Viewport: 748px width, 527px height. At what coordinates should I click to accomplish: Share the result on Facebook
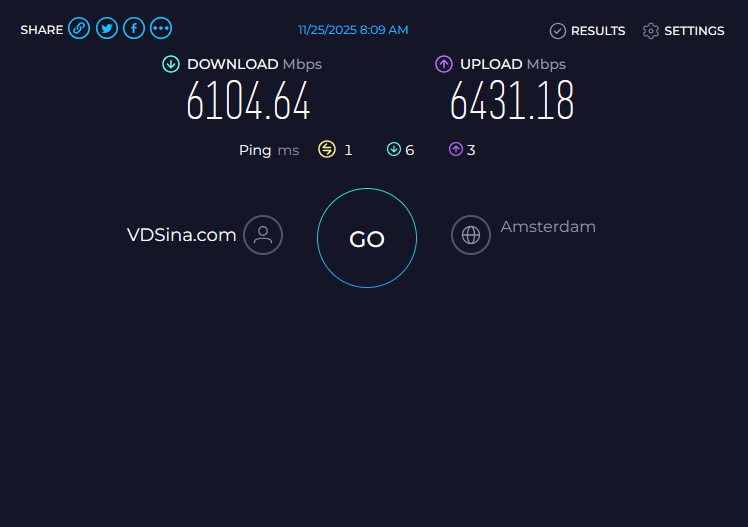pos(134,29)
